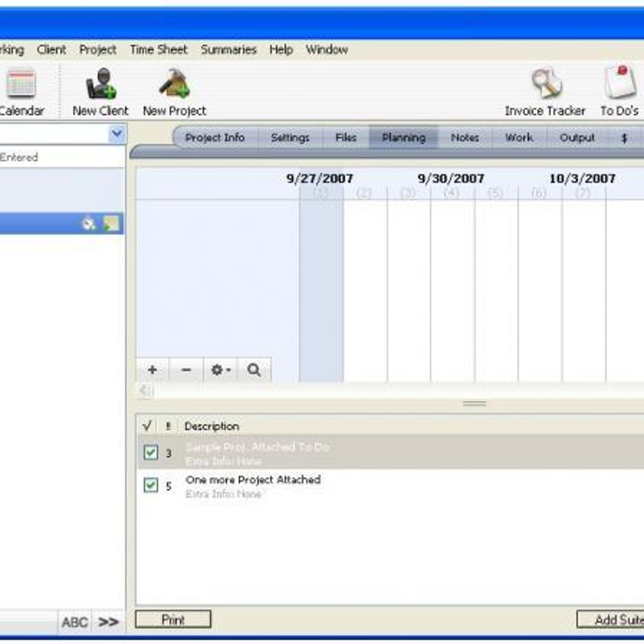
Task: Select the 9/30/2007 timeline date header
Action: click(x=451, y=178)
